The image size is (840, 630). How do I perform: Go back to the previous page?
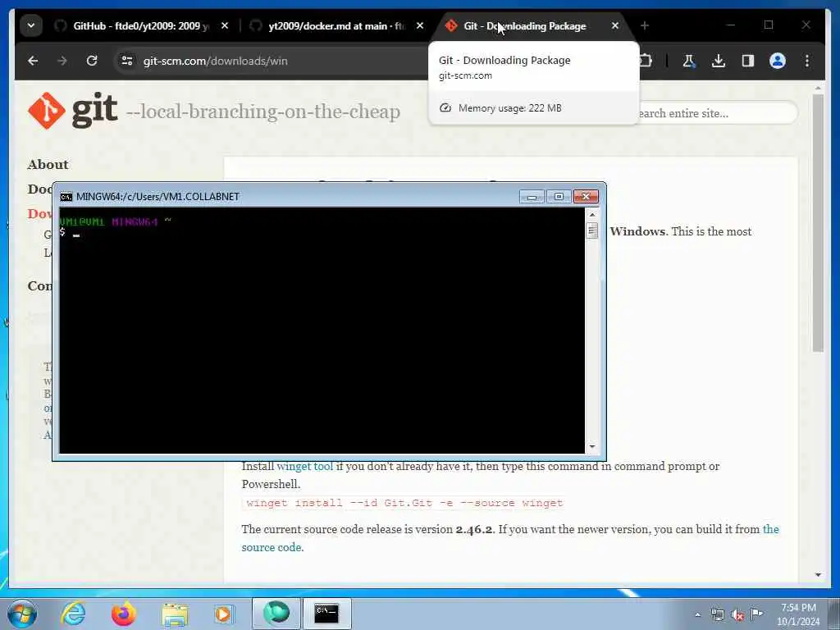pyautogui.click(x=33, y=61)
